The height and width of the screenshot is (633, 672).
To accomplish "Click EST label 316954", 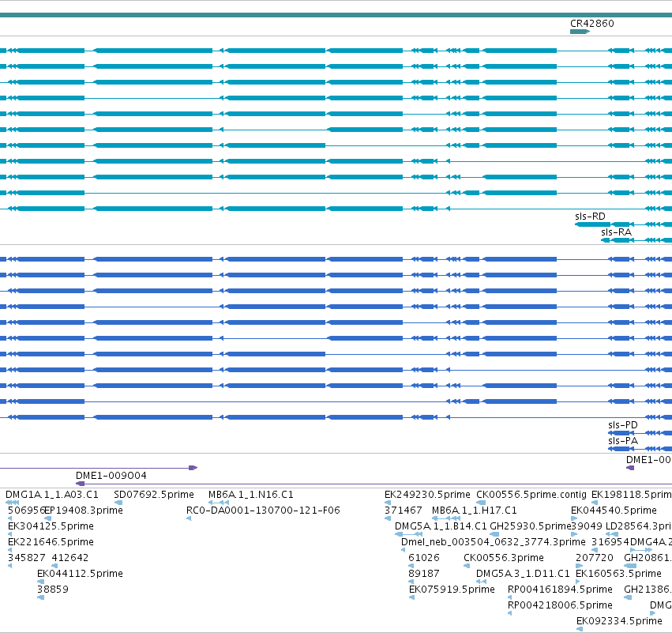I will click(x=610, y=542).
